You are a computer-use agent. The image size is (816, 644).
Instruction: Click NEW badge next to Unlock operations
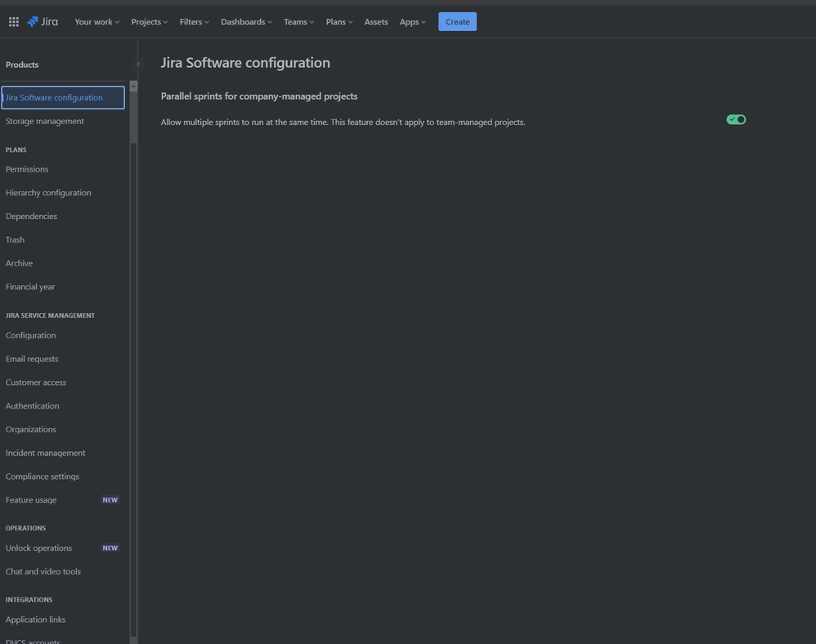click(x=110, y=548)
